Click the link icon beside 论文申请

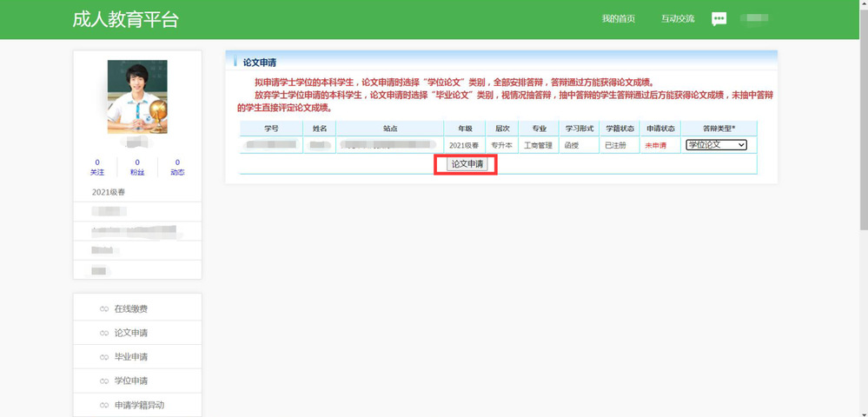tap(104, 334)
